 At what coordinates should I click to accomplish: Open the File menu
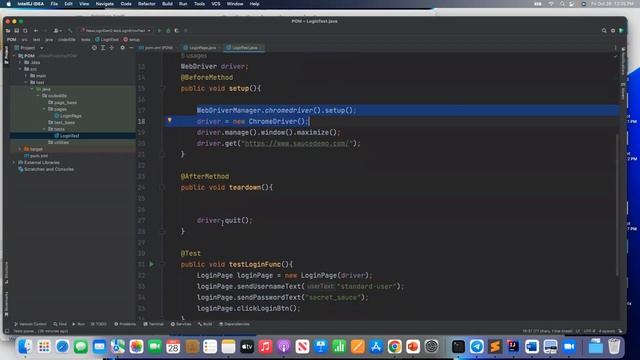[x=54, y=4]
